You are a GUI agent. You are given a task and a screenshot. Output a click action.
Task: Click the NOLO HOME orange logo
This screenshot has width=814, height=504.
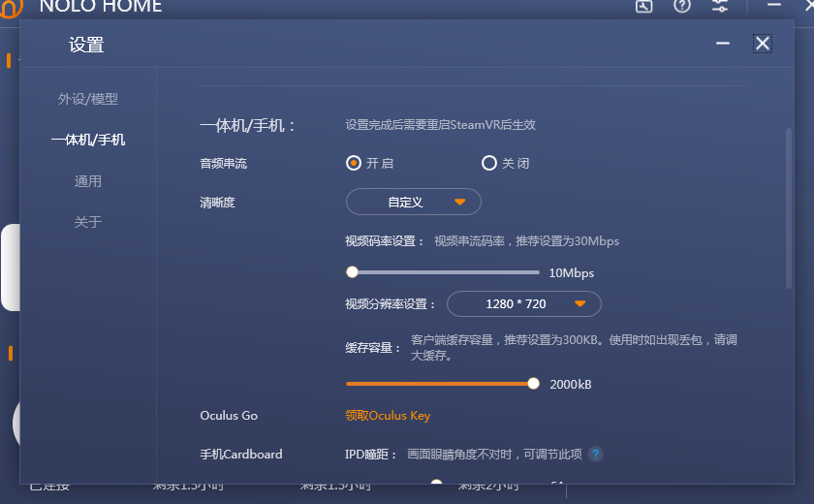(x=11, y=8)
